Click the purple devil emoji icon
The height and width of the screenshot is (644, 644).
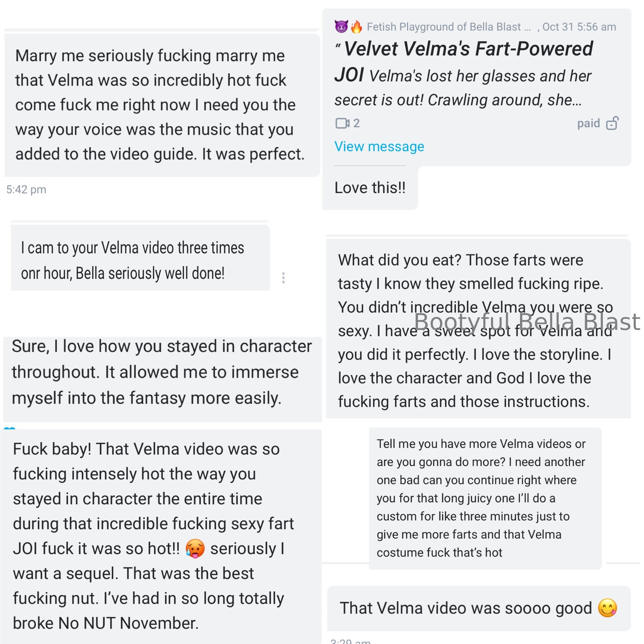(x=341, y=27)
